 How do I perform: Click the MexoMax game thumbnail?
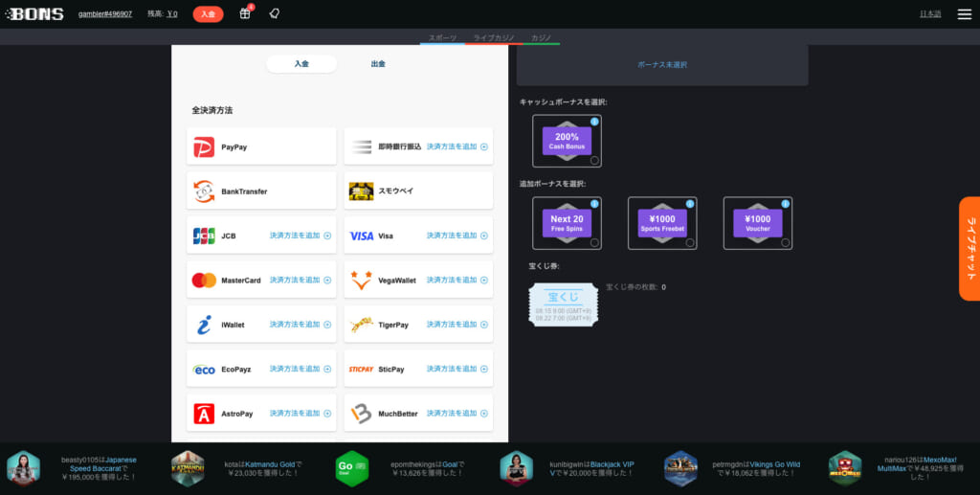(845, 469)
